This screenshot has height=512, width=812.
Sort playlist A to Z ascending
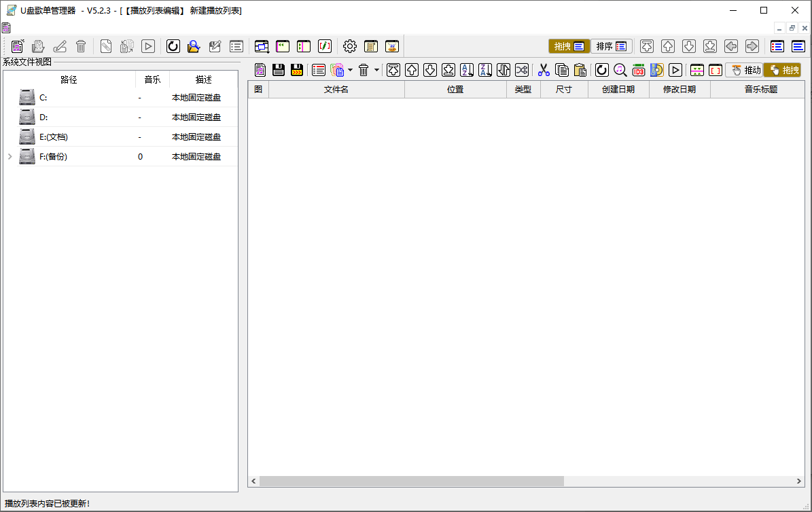click(467, 70)
